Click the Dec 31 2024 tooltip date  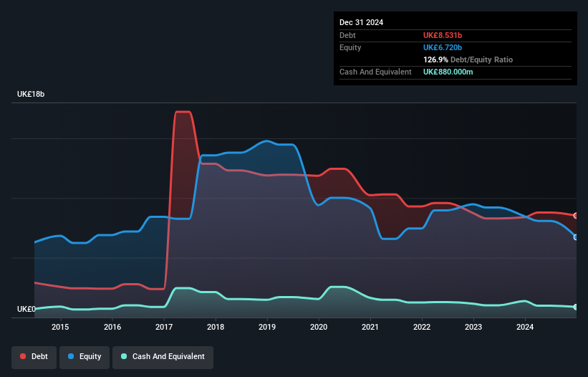(361, 22)
